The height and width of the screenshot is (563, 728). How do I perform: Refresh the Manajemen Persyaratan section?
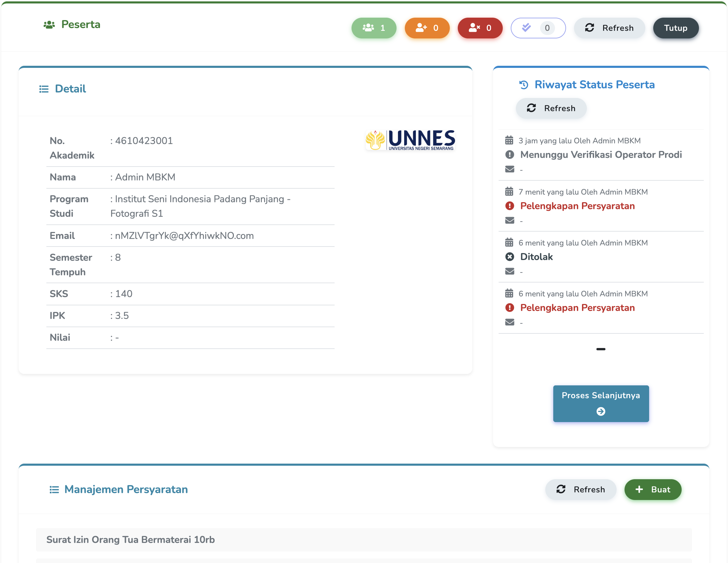[581, 490]
